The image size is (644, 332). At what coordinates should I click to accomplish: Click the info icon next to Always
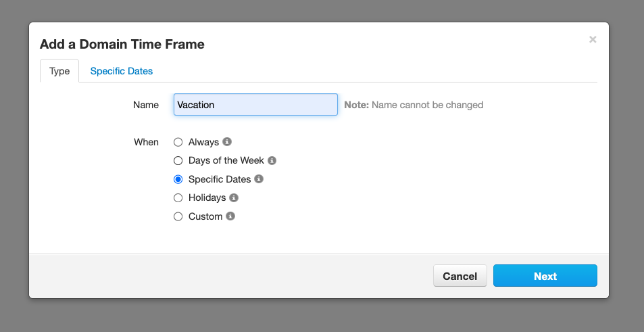(227, 142)
